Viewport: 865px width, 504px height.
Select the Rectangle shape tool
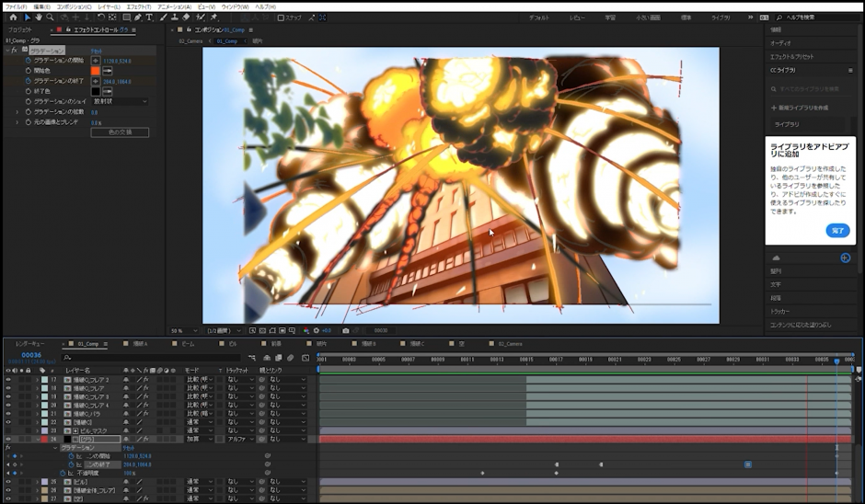(126, 17)
